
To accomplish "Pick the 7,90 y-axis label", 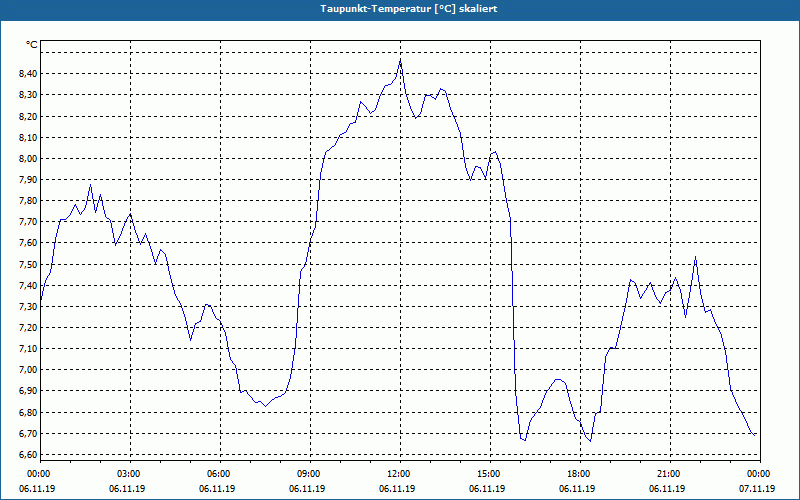I will pos(28,180).
